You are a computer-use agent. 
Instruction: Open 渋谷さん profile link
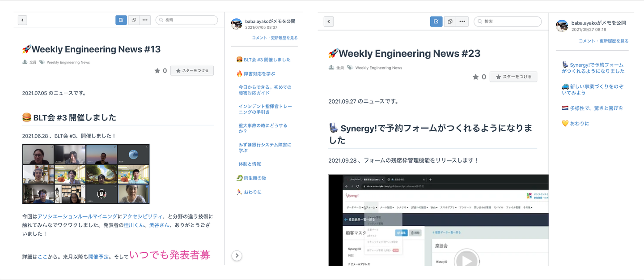pyautogui.click(x=160, y=225)
